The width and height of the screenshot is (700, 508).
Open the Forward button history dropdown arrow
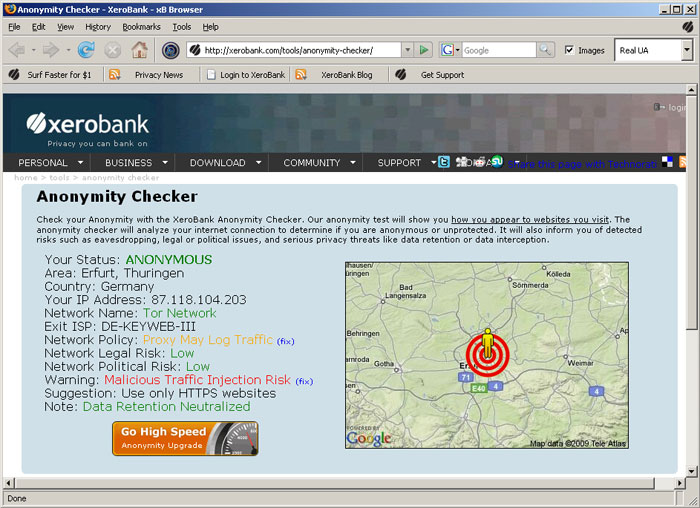click(68, 50)
